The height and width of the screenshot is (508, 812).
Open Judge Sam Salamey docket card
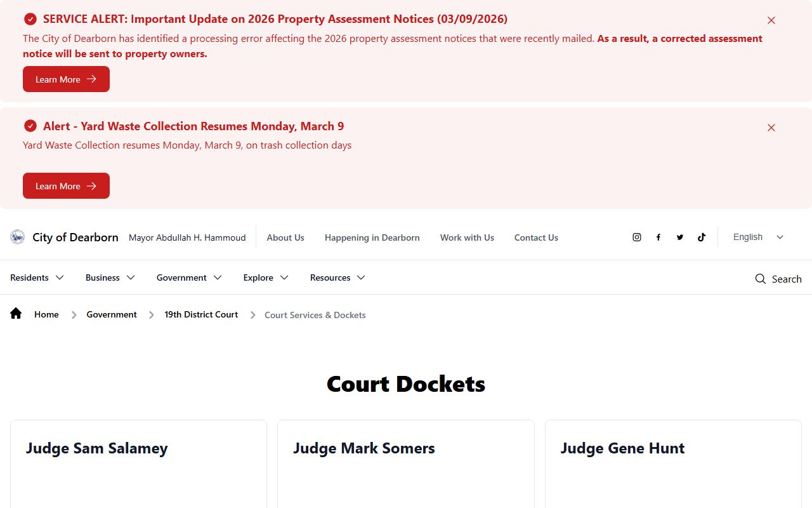point(138,464)
